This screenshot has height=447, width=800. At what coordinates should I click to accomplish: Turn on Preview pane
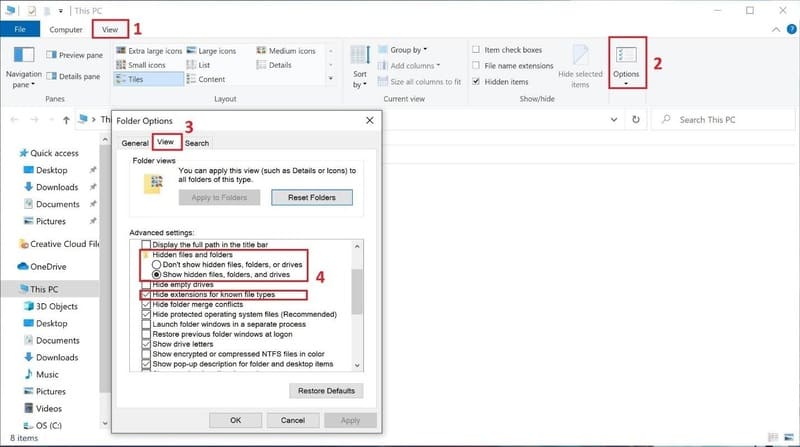coord(78,55)
